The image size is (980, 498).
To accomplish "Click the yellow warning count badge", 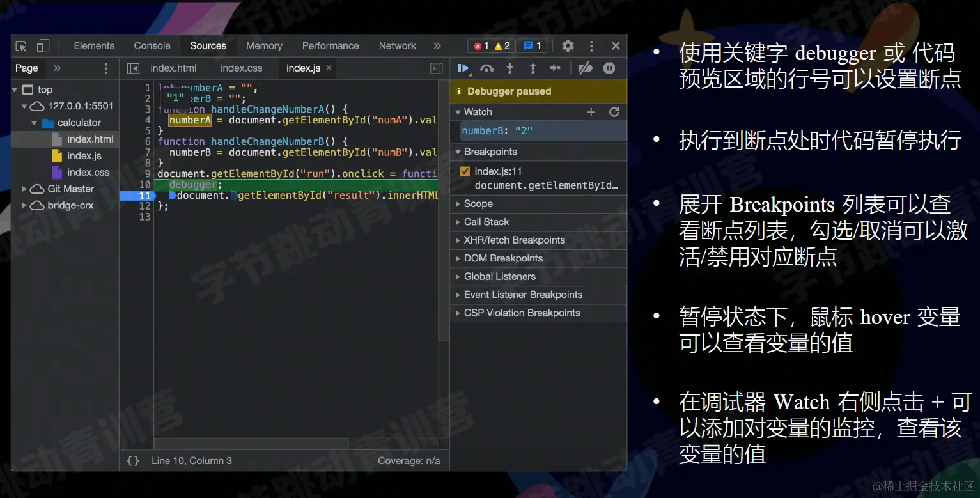I will pos(502,46).
